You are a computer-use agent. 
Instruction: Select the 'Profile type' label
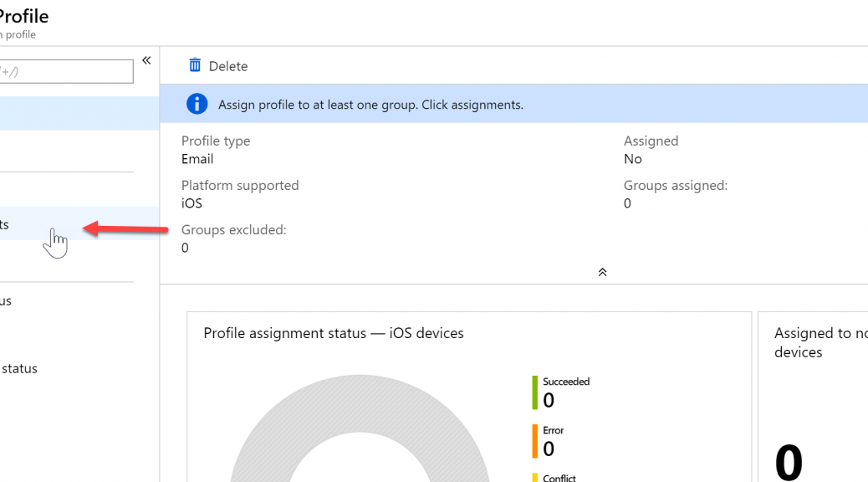(216, 141)
